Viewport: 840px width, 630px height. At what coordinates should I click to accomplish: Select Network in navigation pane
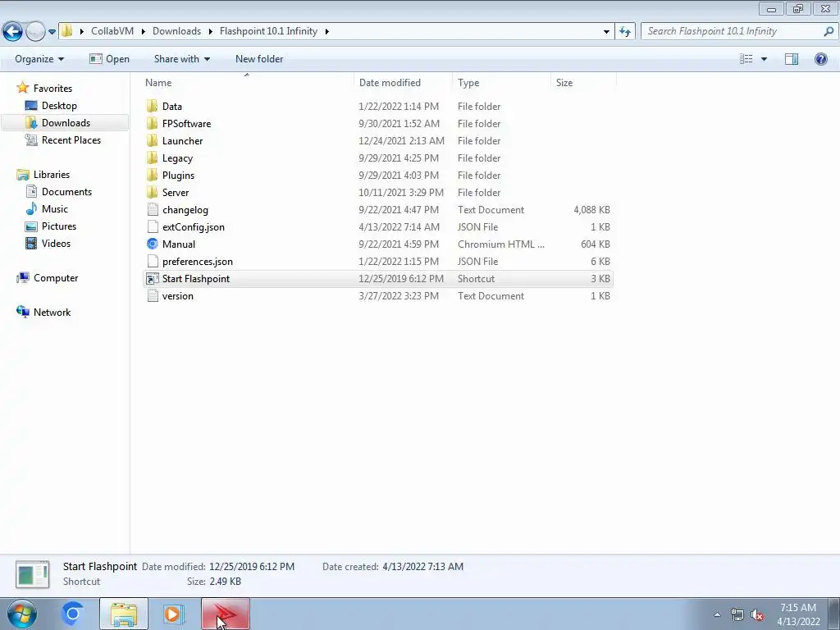(x=52, y=313)
